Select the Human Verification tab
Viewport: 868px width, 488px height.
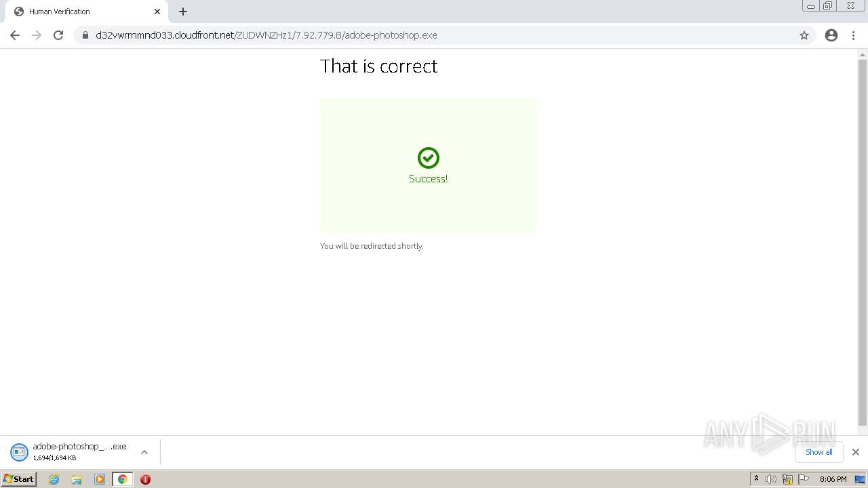[x=87, y=12]
